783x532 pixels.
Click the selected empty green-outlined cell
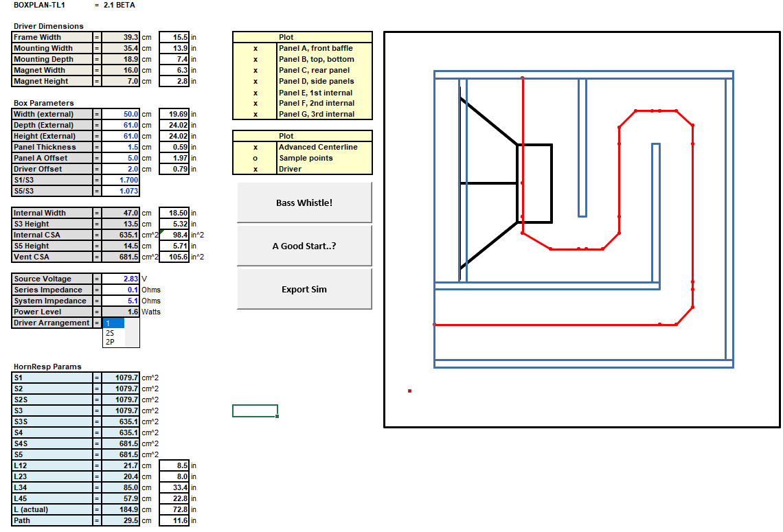(256, 410)
